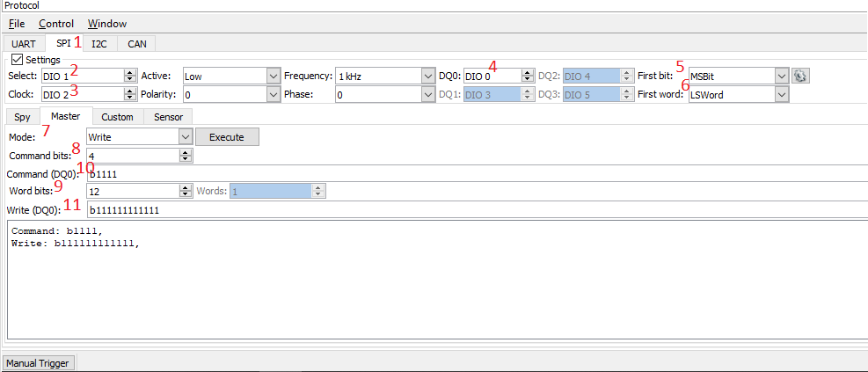Select the SPI protocol tab
This screenshot has width=868, height=372.
click(63, 43)
